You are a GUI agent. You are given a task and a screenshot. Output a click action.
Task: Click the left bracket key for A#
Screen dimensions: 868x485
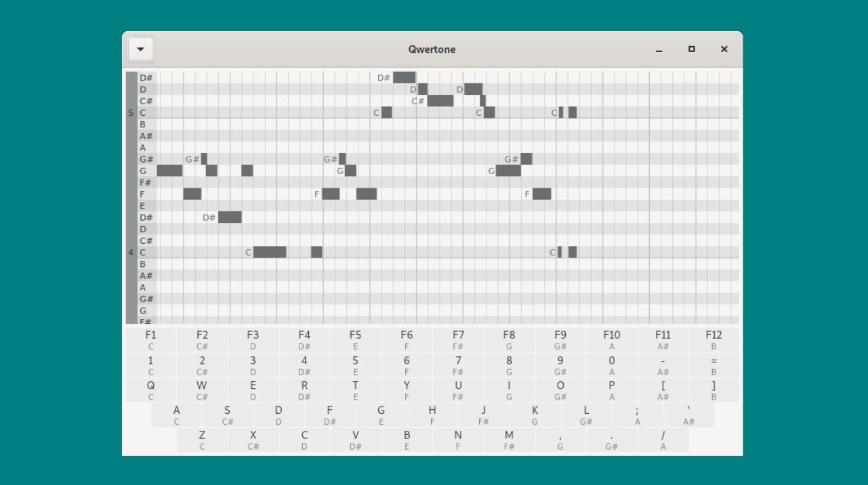(663, 391)
